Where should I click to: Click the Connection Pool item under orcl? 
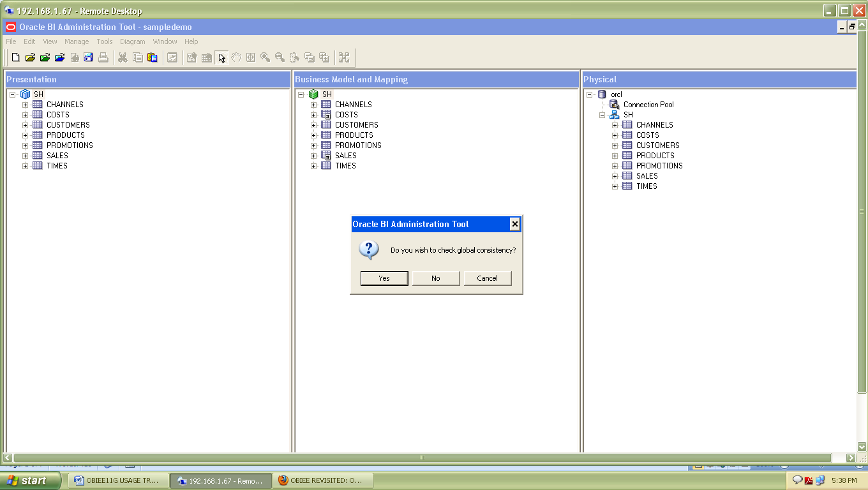[x=648, y=104]
